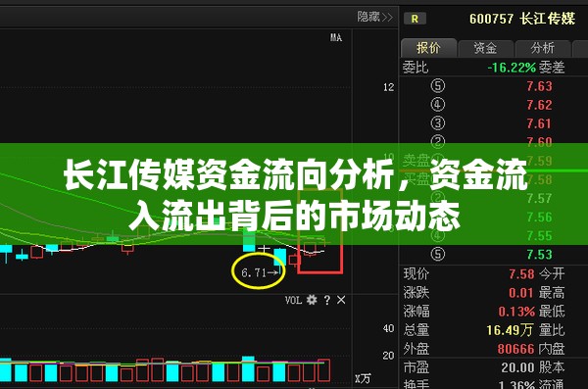
Task: Click circled ④ icon of sell order
Action: click(x=438, y=105)
